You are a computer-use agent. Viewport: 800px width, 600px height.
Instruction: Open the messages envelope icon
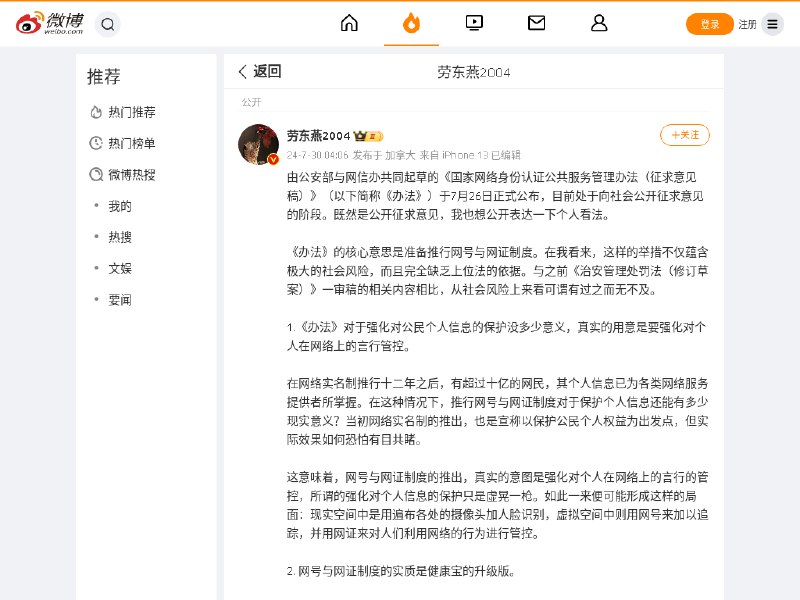536,24
